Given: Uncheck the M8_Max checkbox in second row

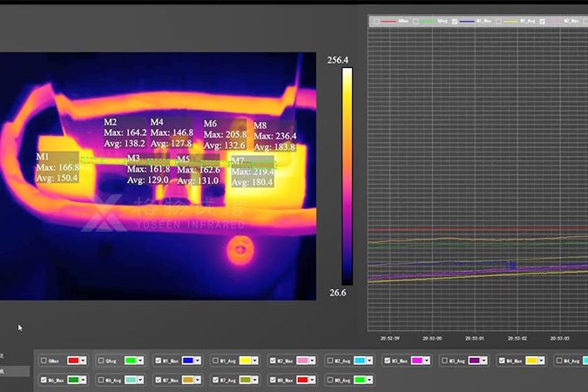Looking at the screenshot, I should pyautogui.click(x=274, y=380).
